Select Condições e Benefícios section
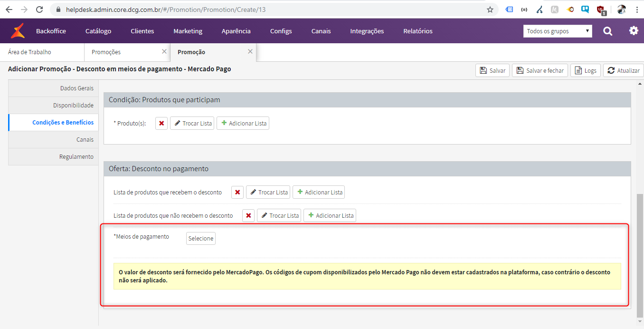 point(53,122)
